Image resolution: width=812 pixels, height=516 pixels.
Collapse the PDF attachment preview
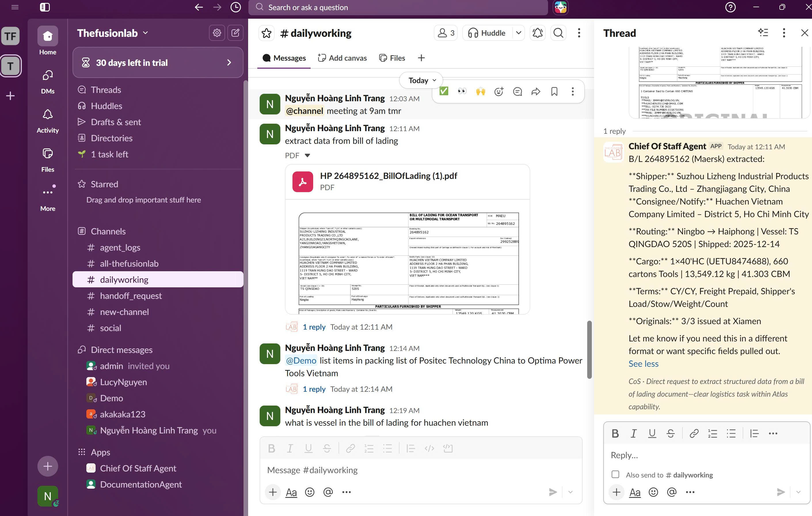click(307, 155)
